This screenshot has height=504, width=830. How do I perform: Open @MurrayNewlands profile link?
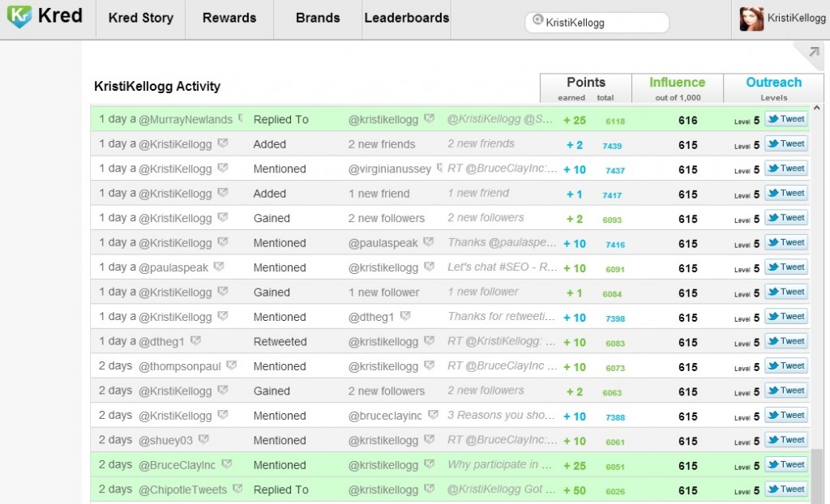coord(186,120)
